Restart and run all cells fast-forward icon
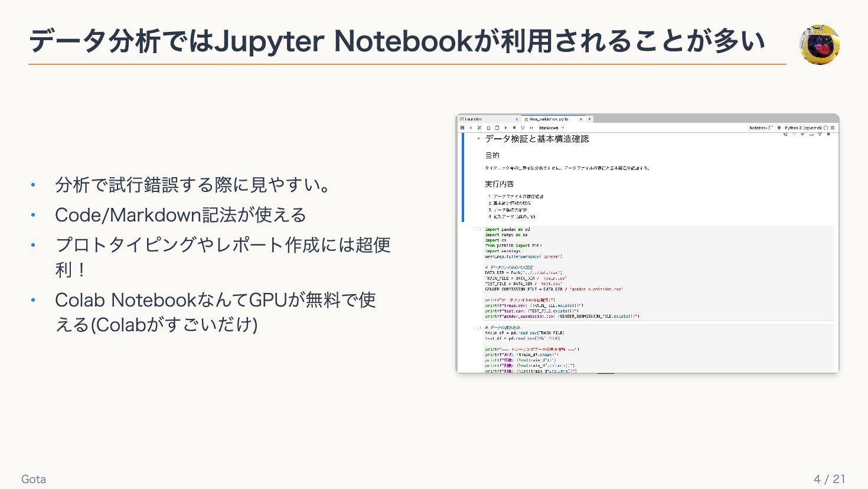Viewport: 868px width, 489px height. tap(531, 128)
